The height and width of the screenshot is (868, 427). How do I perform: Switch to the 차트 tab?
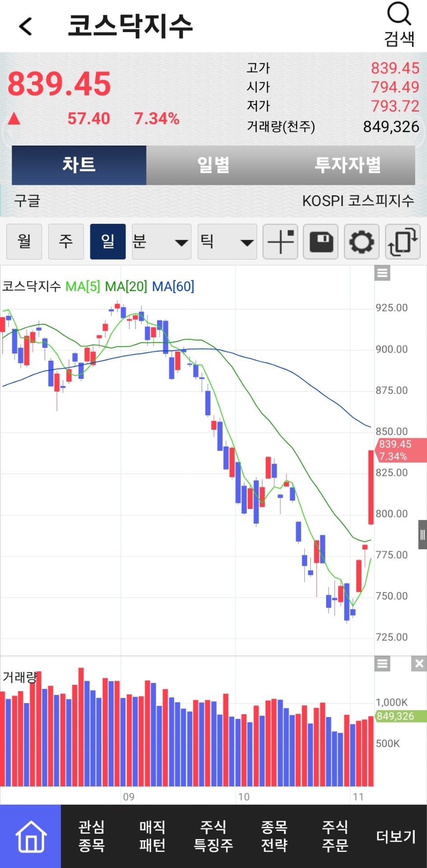pyautogui.click(x=79, y=165)
